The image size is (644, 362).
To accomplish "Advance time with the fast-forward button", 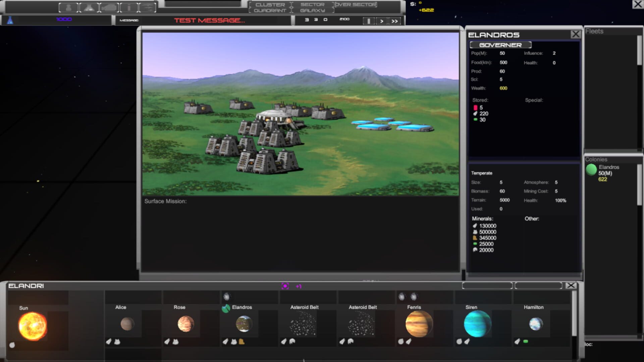I will point(395,21).
